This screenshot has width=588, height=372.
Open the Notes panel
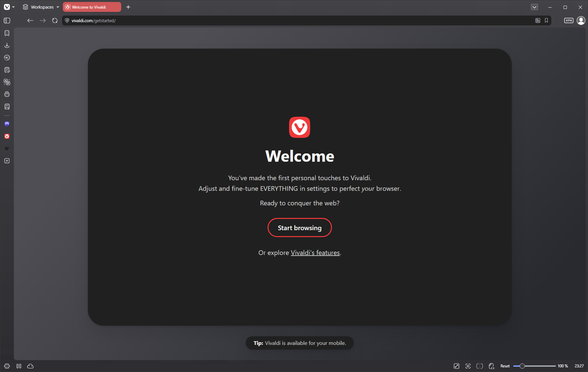7,70
